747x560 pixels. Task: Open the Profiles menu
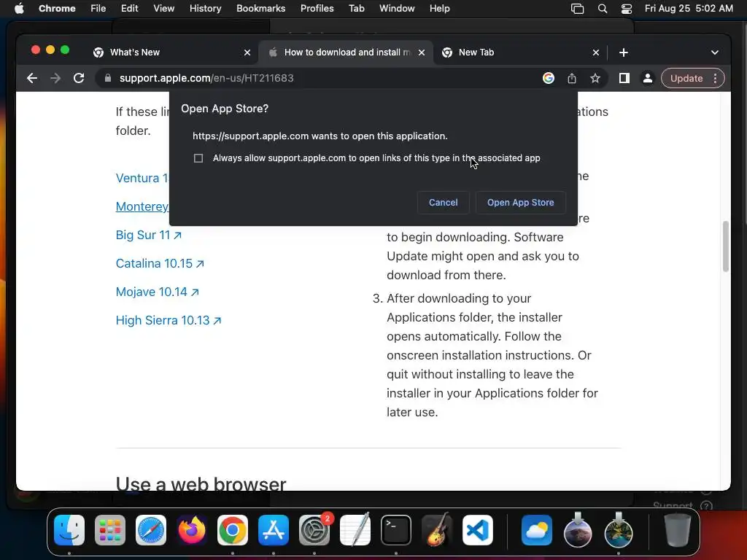(317, 8)
